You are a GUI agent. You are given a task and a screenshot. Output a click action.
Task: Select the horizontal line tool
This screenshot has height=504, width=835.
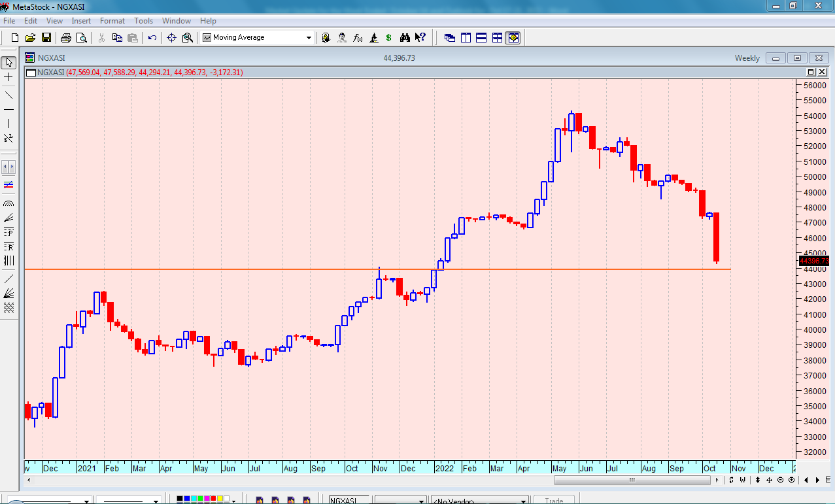click(9, 109)
